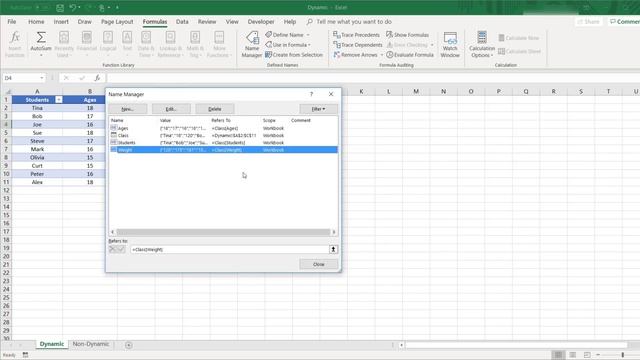Open the Students column filter dropdown

pyautogui.click(x=59, y=100)
